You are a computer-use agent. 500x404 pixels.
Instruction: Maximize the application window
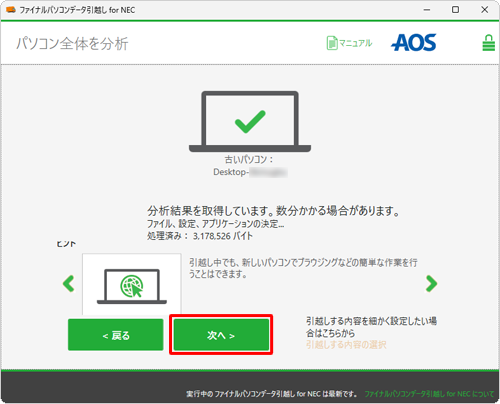click(x=455, y=10)
